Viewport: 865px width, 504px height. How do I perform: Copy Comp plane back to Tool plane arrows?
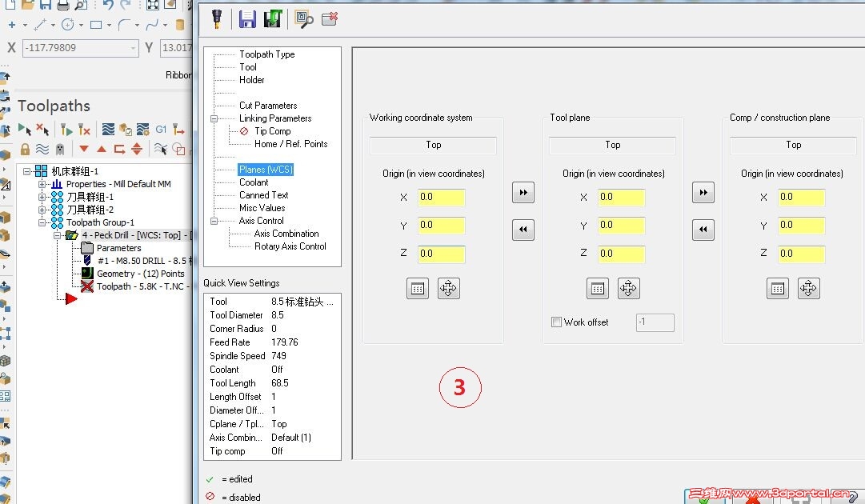point(703,230)
